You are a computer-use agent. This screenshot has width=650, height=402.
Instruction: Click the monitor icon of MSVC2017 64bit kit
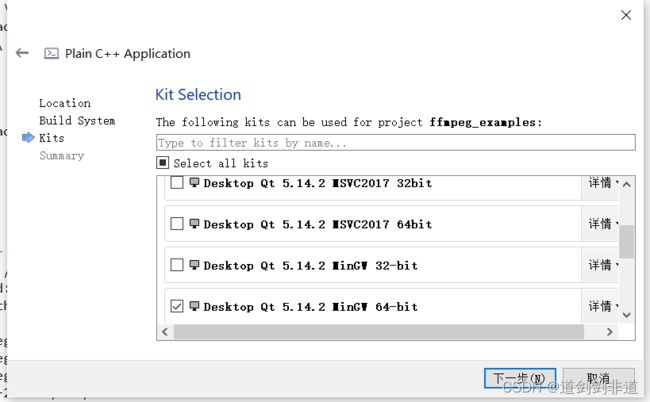tap(194, 224)
